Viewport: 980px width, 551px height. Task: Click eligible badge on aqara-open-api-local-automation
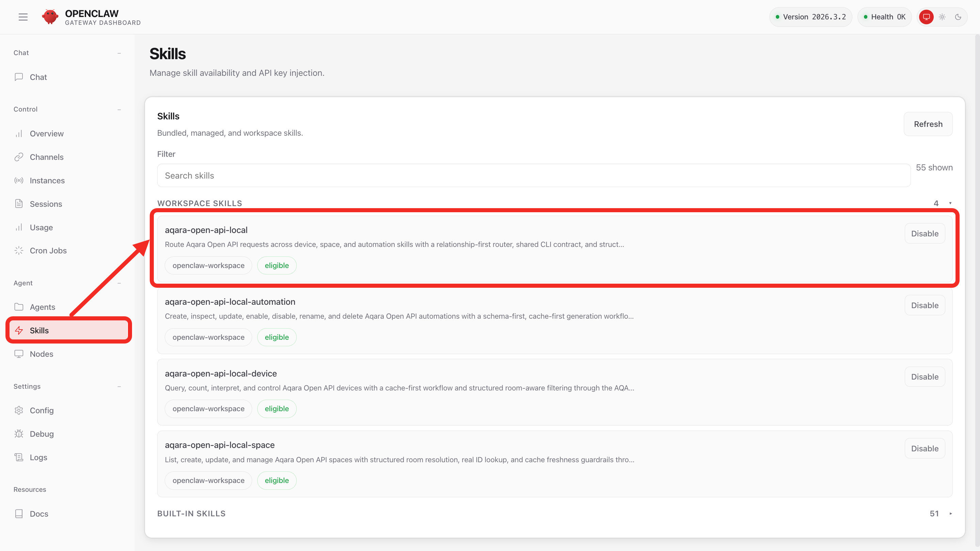[277, 337]
